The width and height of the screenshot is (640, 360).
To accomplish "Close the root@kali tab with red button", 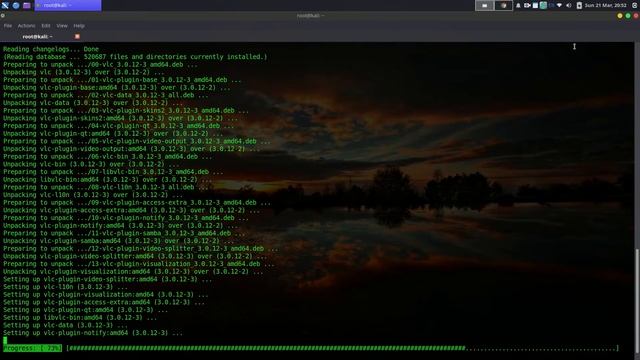I will point(77,36).
